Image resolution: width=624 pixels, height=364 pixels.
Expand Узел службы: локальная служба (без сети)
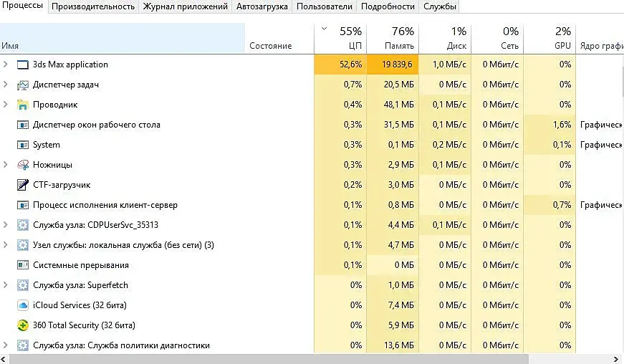pyautogui.click(x=5, y=244)
